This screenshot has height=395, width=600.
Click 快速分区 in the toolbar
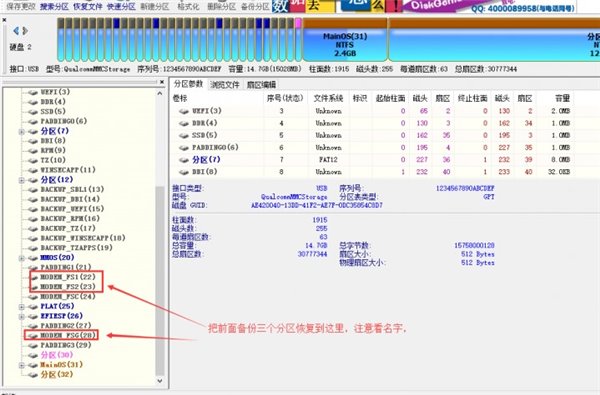[121, 7]
